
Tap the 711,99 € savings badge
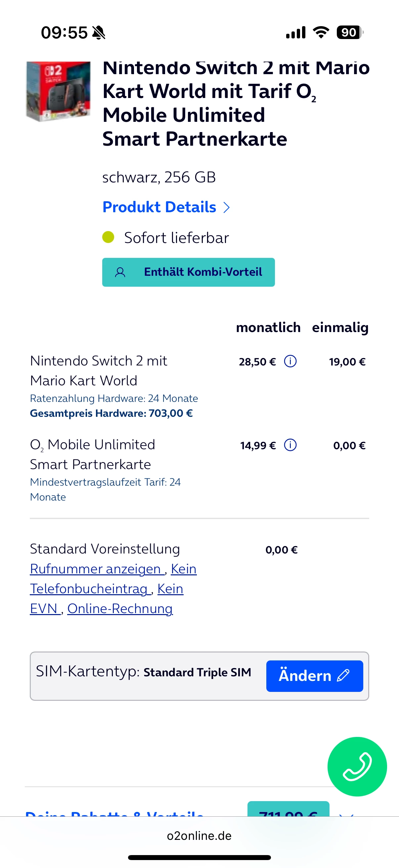click(x=288, y=811)
